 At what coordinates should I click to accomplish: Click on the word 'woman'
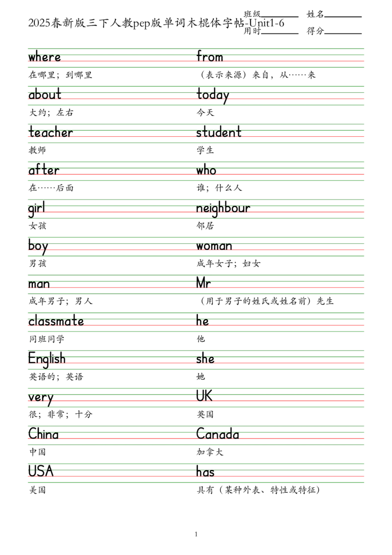coord(214,246)
